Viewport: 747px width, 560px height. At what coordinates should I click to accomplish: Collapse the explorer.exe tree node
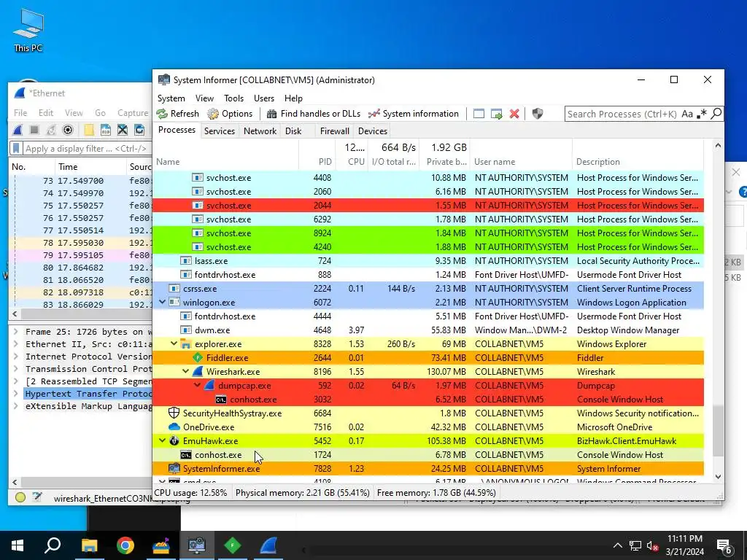[174, 343]
